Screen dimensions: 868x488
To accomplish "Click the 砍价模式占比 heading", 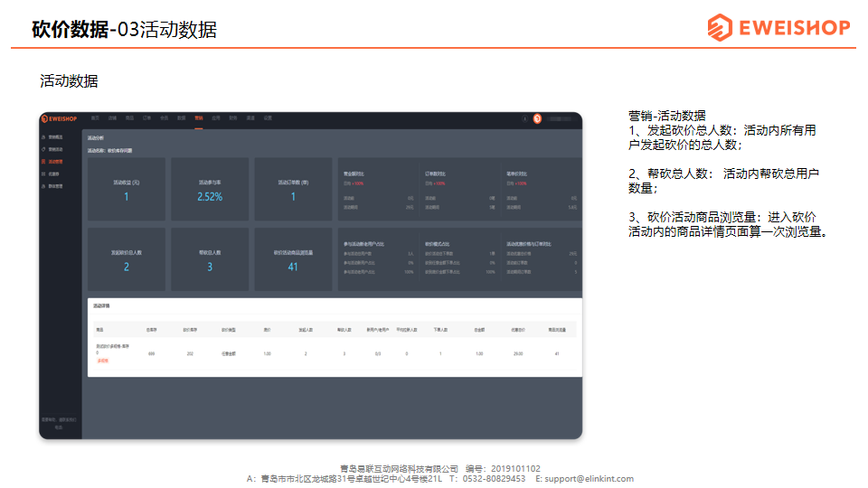I will (438, 244).
